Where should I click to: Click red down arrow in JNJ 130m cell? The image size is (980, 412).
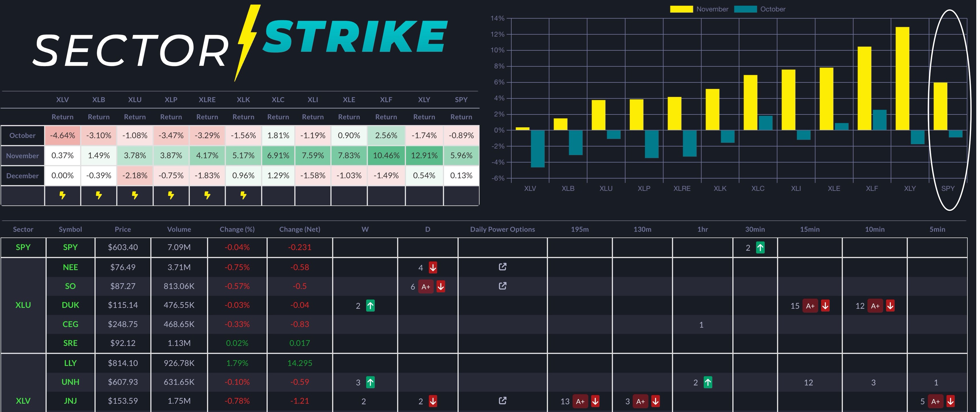pos(656,401)
